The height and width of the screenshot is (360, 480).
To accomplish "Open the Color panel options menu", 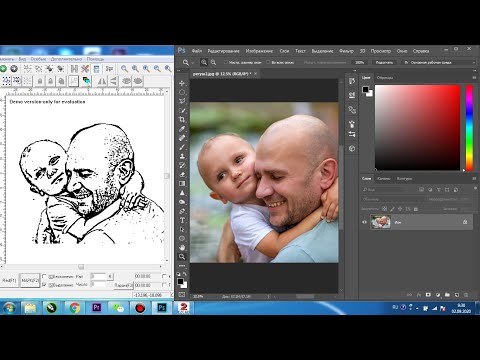I will coord(474,77).
